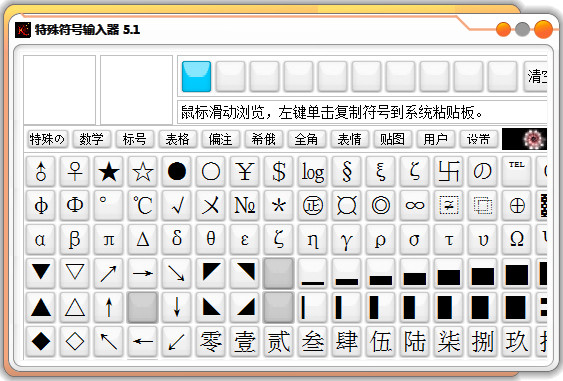The image size is (563, 381).
Task: Open the 全角 tab
Action: [306, 139]
